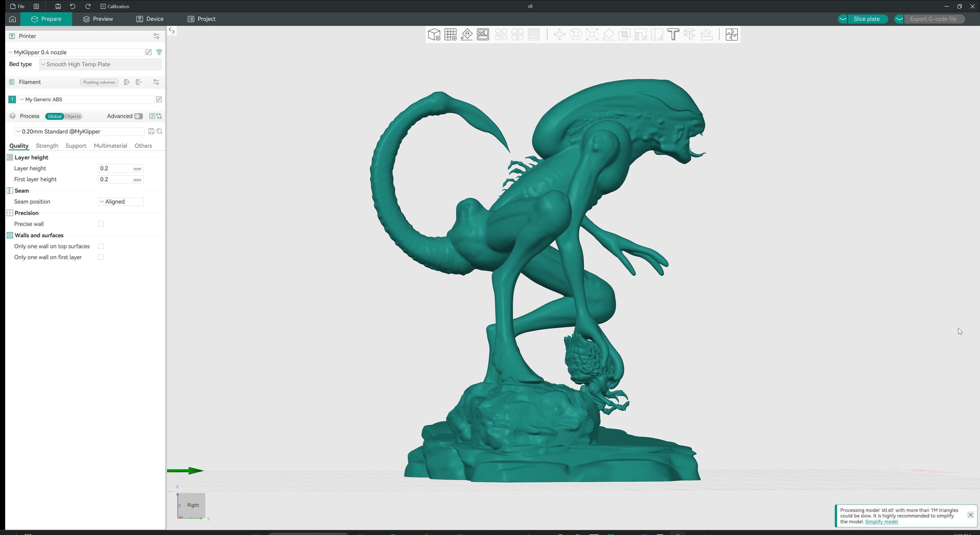Select the Move tool
Screen dimensions: 980x535
(x=560, y=35)
